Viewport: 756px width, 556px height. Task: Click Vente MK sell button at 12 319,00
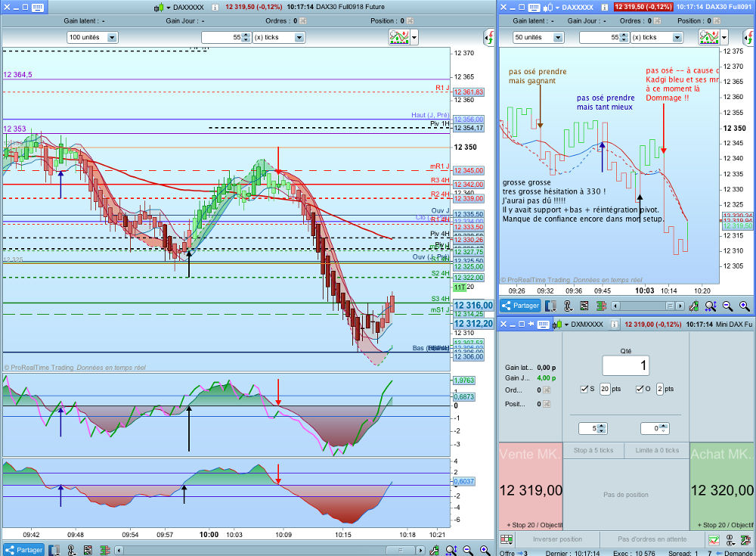(x=531, y=486)
